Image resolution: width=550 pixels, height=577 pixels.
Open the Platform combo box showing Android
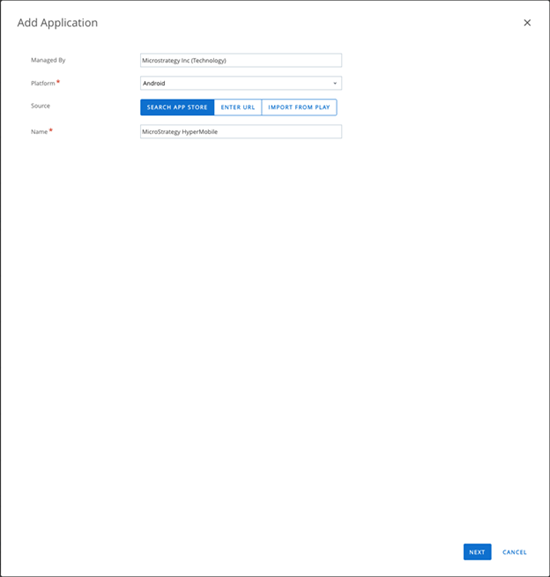(x=241, y=83)
